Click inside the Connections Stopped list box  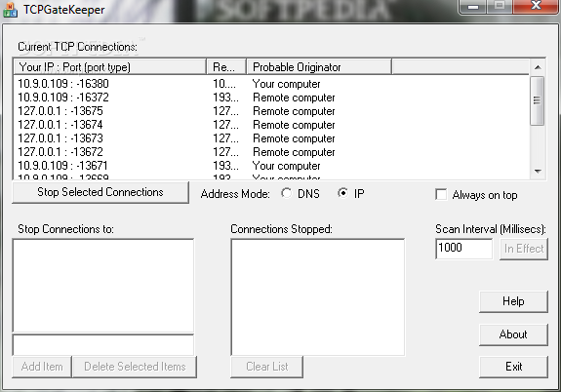click(x=318, y=297)
